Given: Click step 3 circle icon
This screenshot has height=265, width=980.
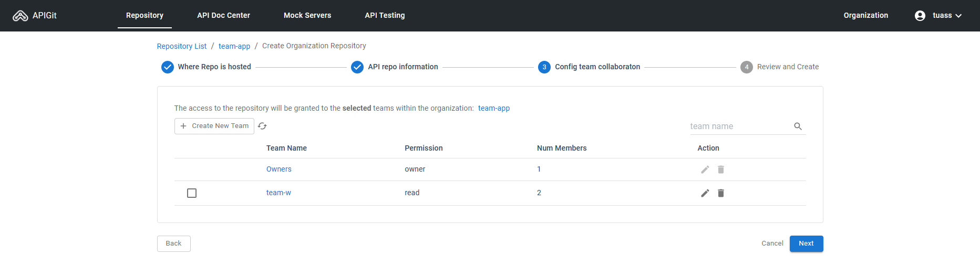Looking at the screenshot, I should (x=544, y=67).
